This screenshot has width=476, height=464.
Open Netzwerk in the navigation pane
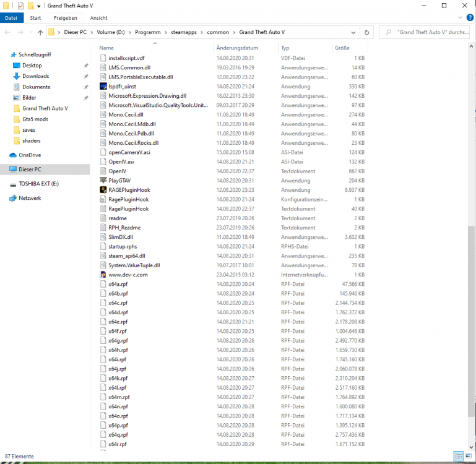[x=30, y=198]
